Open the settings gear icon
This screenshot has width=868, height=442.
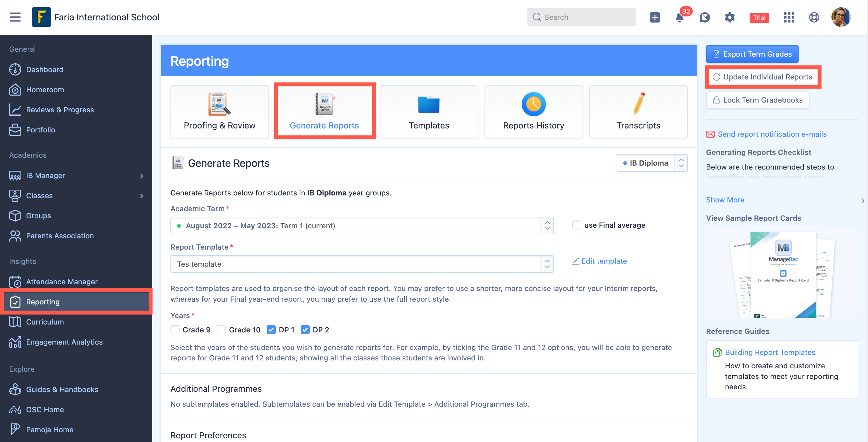(x=730, y=17)
